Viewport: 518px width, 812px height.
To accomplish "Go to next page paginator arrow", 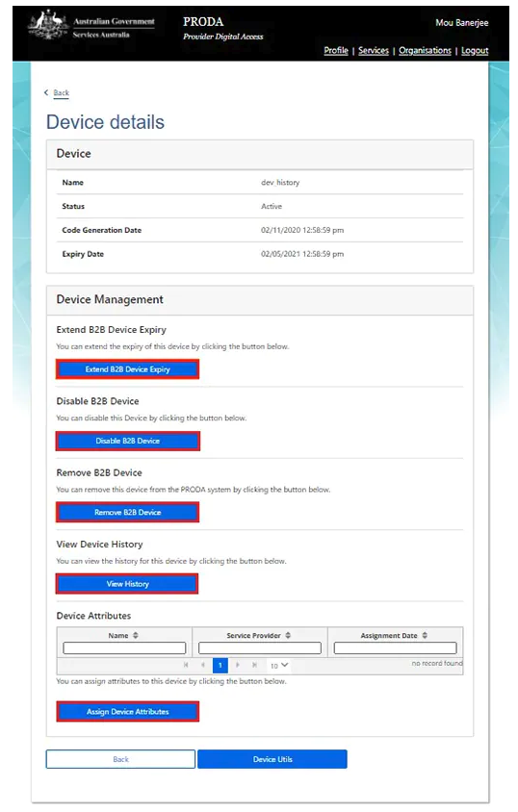I will click(x=237, y=665).
